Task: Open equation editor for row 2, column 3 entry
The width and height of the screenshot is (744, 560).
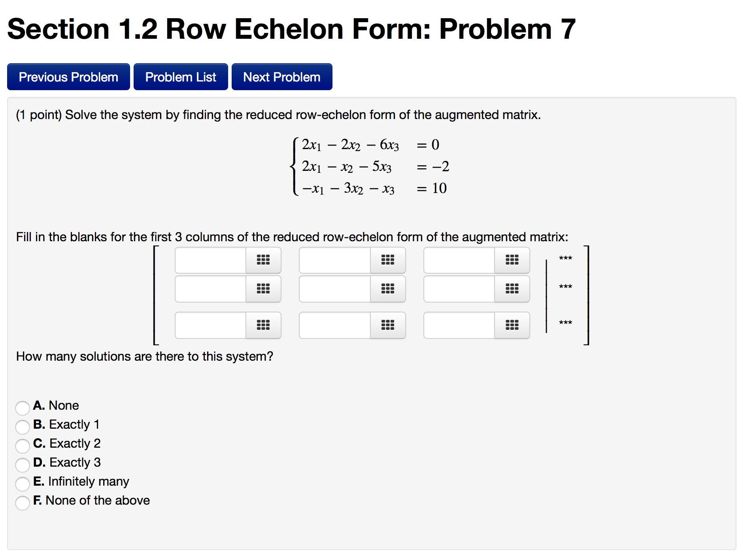Action: (x=512, y=289)
